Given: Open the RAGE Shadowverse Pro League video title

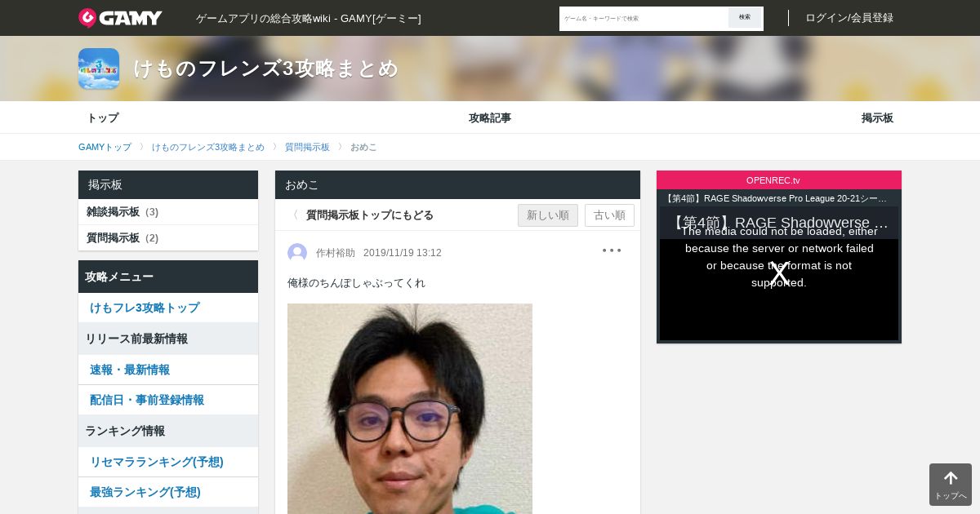Looking at the screenshot, I should pos(775,198).
